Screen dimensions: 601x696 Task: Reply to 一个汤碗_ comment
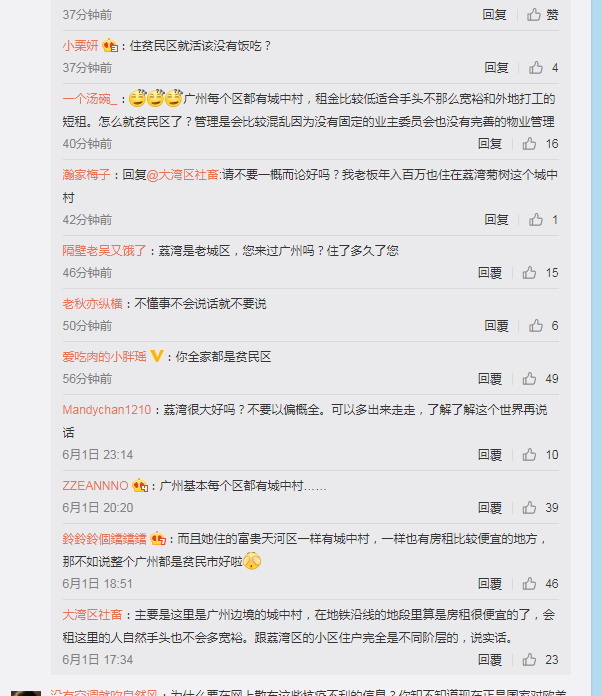coord(490,143)
